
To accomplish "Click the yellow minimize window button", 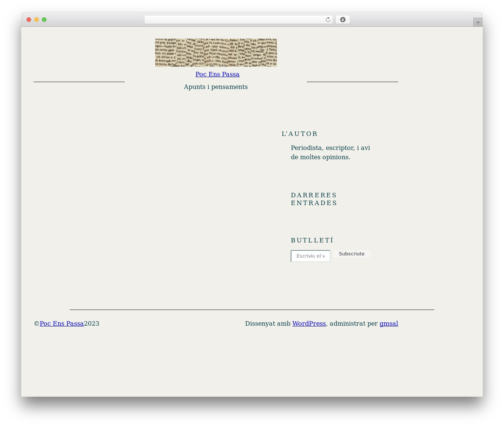I will click(37, 20).
